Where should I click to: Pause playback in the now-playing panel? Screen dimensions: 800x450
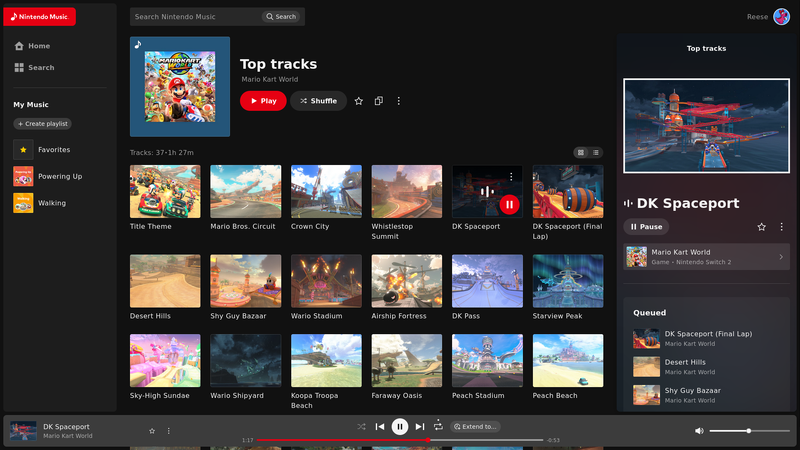646,227
